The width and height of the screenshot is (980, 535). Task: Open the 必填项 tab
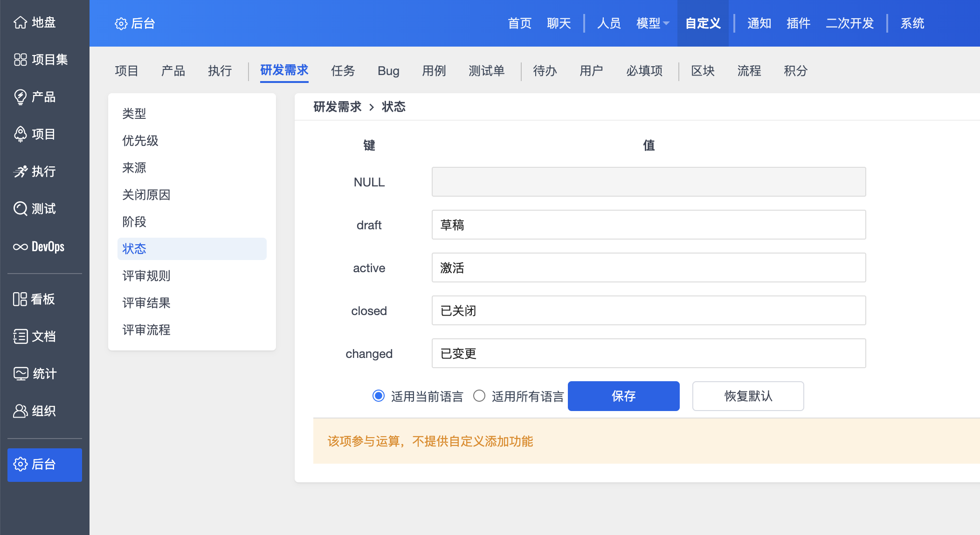[644, 71]
